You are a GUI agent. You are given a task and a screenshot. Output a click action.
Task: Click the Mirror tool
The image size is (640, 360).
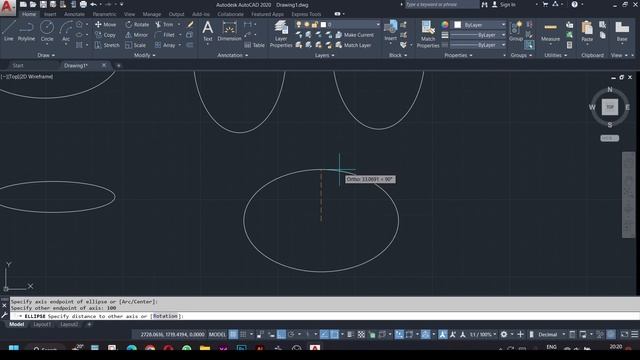click(x=137, y=35)
